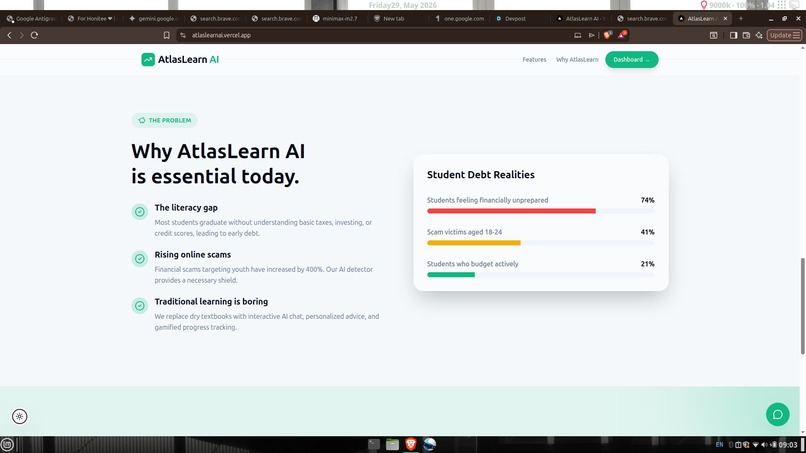
Task: Click the picture-in-picture icon in address bar
Action: click(x=578, y=35)
